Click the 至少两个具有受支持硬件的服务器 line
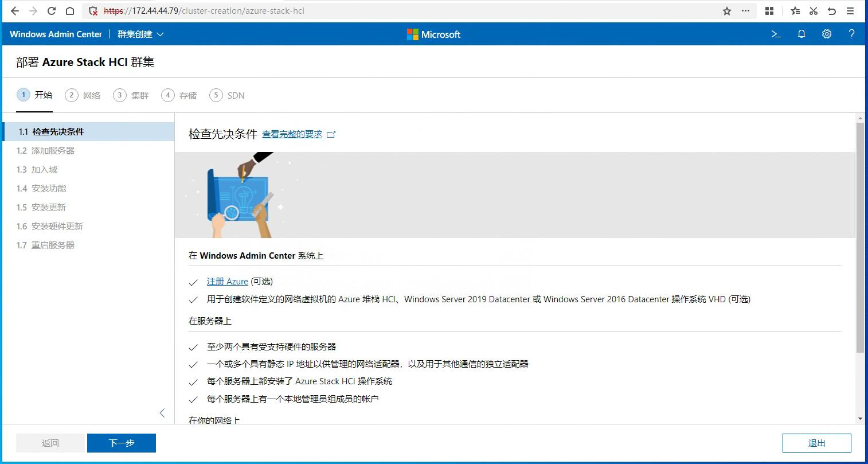 pos(271,347)
